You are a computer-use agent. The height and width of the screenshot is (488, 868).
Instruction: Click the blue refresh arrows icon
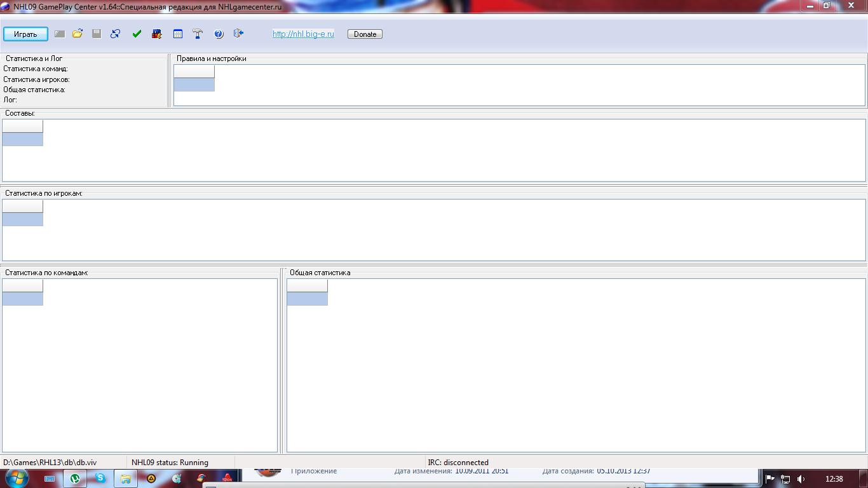point(116,34)
